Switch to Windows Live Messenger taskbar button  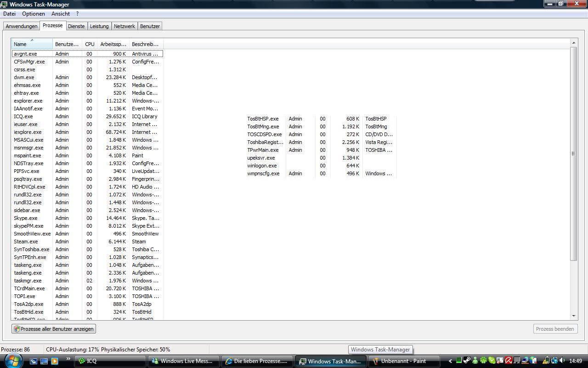(x=183, y=361)
